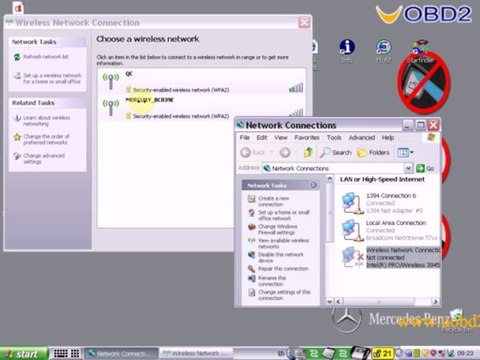The width and height of the screenshot is (480, 360).
Task: Refresh network list in Wireless Network Connection
Action: [x=41, y=57]
